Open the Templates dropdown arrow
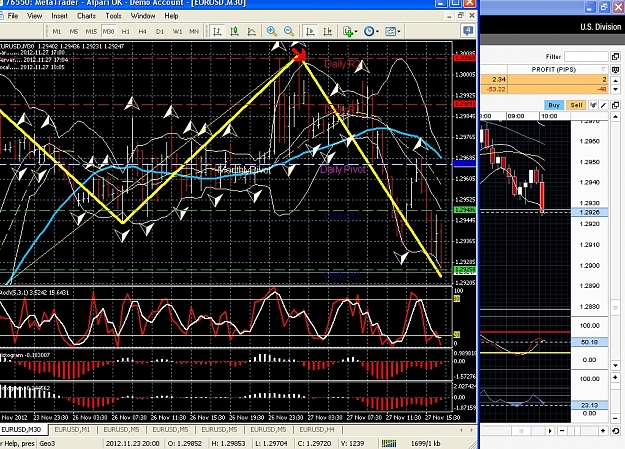 [398, 32]
